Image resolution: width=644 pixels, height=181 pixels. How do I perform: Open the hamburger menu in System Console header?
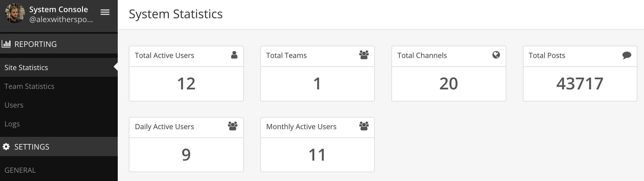click(105, 12)
